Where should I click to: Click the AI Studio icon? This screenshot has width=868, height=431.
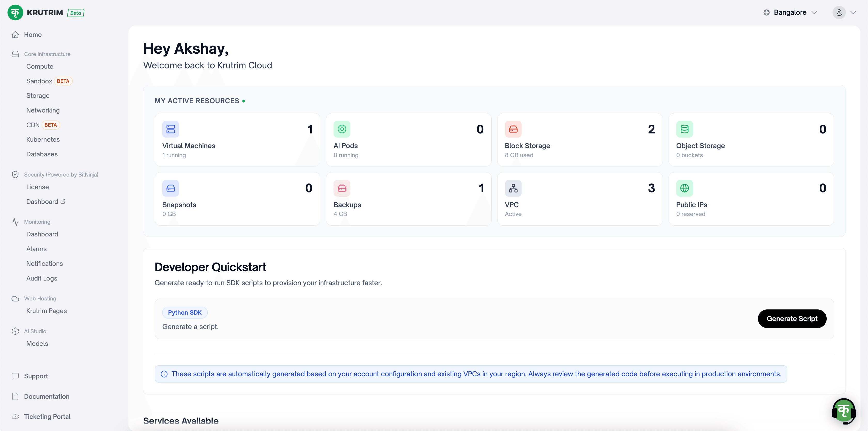pos(15,331)
